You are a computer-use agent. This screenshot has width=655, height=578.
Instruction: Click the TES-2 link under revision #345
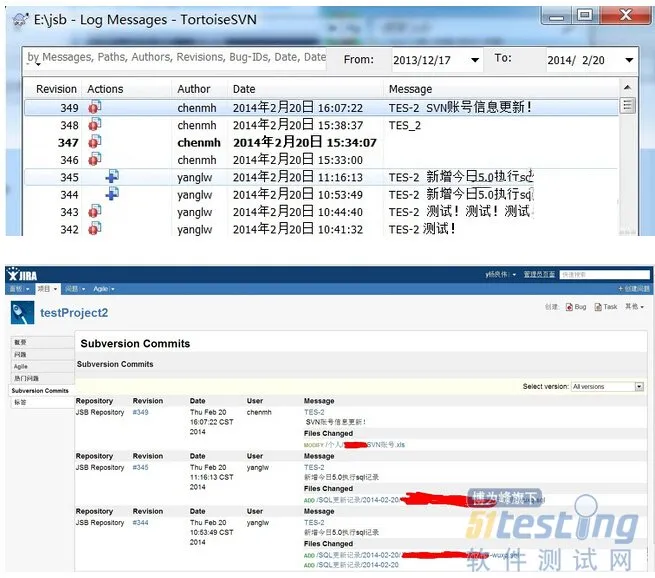314,467
